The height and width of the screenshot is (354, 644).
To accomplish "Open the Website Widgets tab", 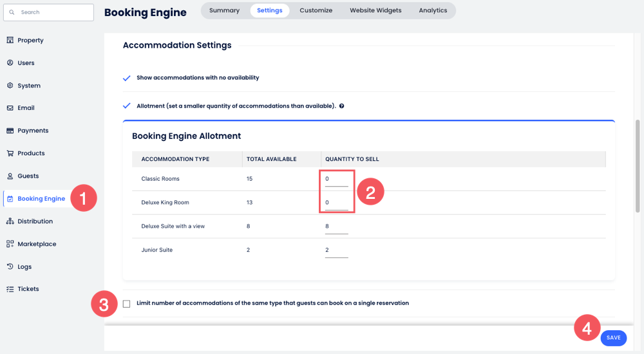I will coord(375,10).
